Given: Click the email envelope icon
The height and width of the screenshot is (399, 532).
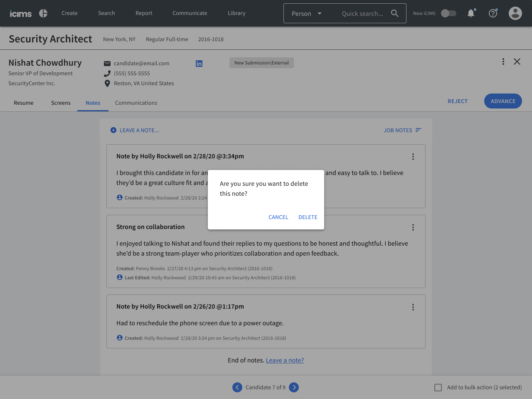Looking at the screenshot, I should (x=107, y=64).
